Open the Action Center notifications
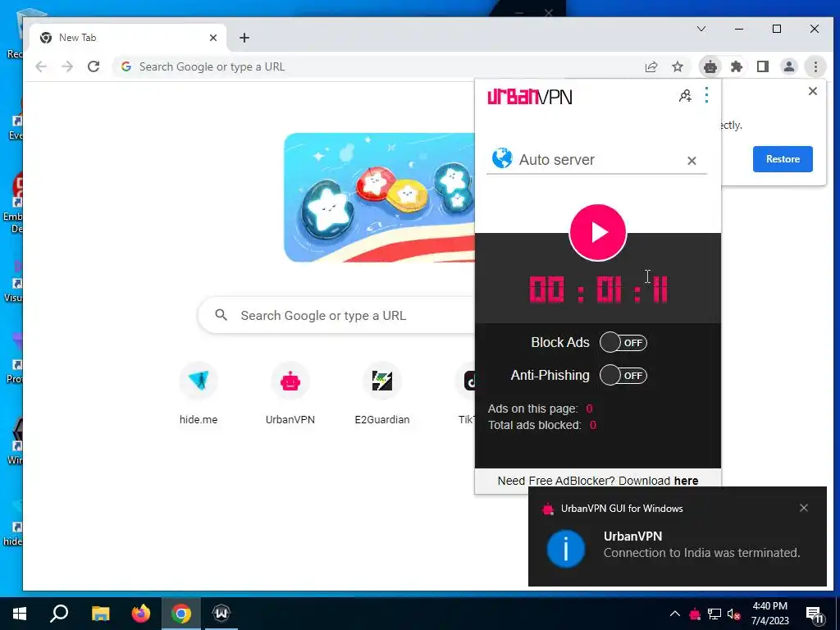 pyautogui.click(x=815, y=614)
